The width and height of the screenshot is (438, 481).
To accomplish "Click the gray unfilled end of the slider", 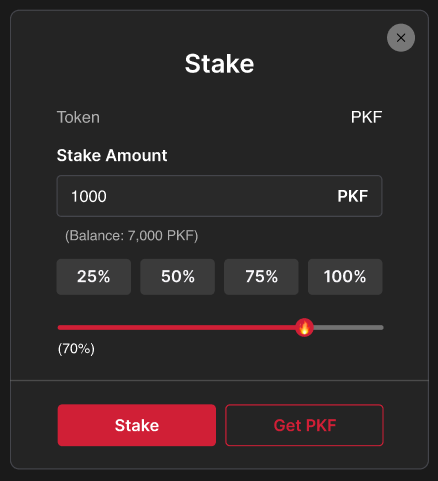I will (348, 328).
